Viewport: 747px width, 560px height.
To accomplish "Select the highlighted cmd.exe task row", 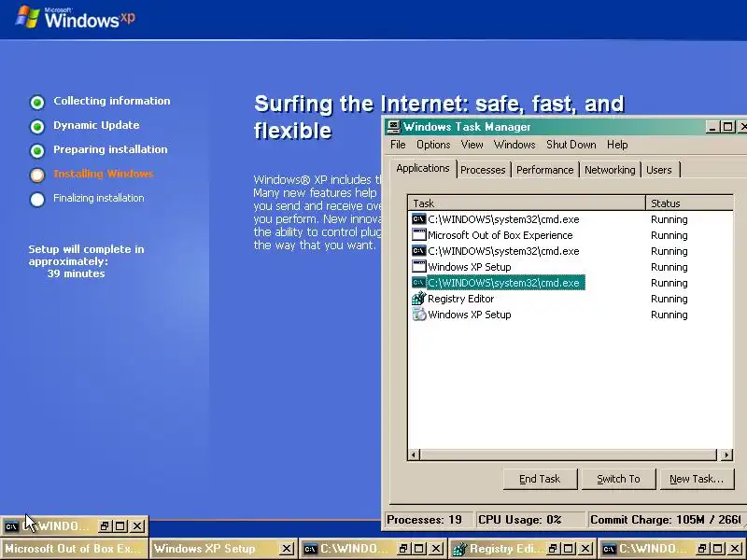I will pos(571,283).
